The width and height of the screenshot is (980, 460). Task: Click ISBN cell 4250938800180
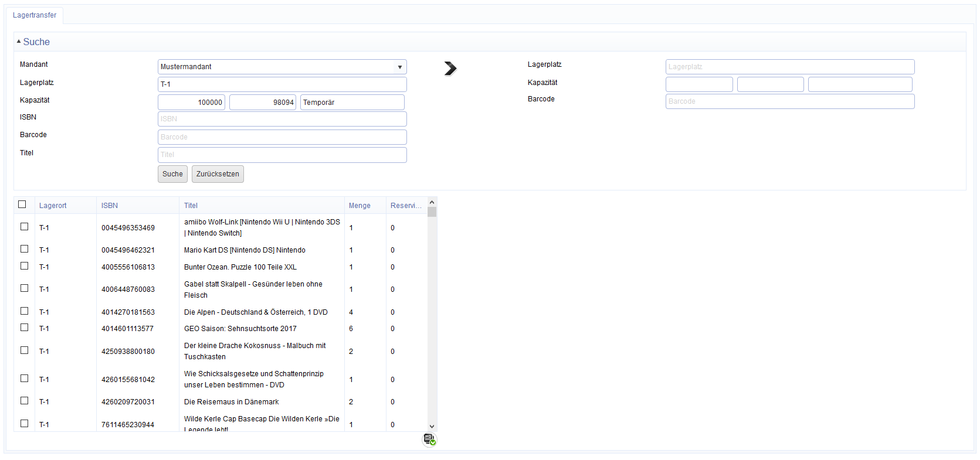pyautogui.click(x=128, y=352)
